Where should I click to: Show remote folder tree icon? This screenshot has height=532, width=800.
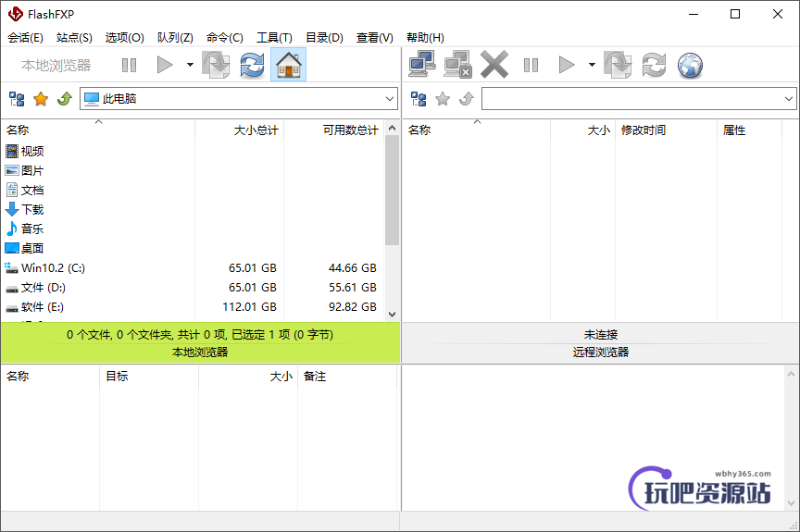419,99
